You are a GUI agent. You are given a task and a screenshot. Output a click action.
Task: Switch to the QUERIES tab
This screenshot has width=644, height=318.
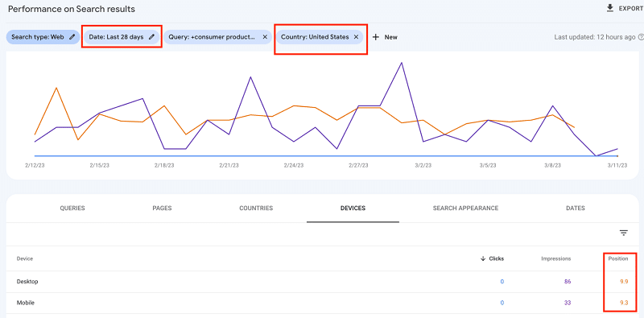click(72, 209)
